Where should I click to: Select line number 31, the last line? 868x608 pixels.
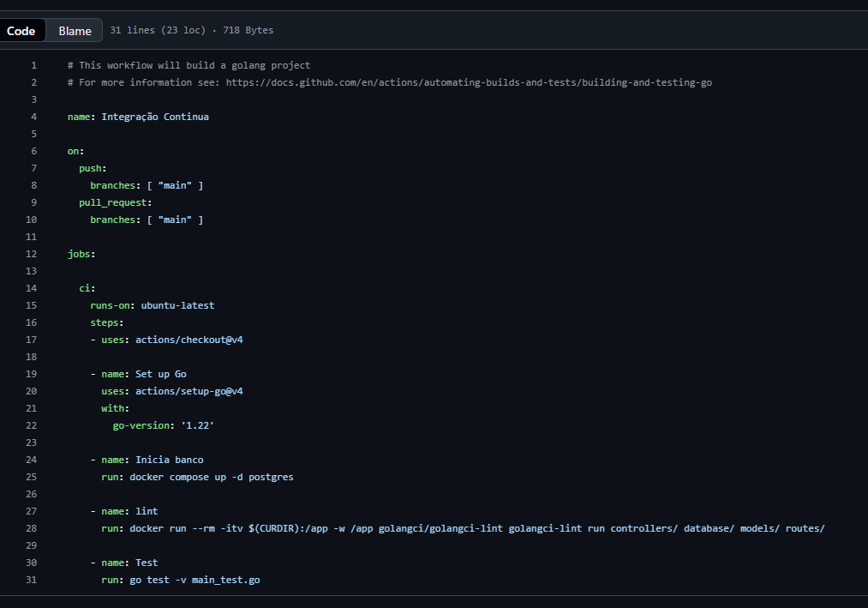pyautogui.click(x=32, y=580)
